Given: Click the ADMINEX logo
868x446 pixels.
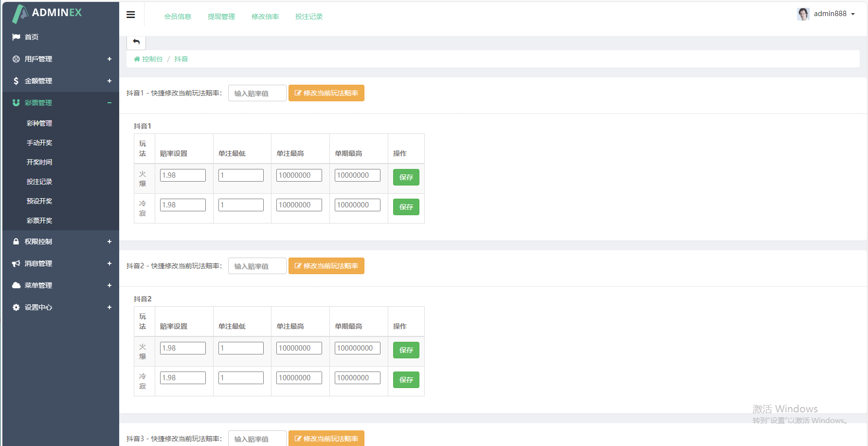Looking at the screenshot, I should pyautogui.click(x=48, y=13).
